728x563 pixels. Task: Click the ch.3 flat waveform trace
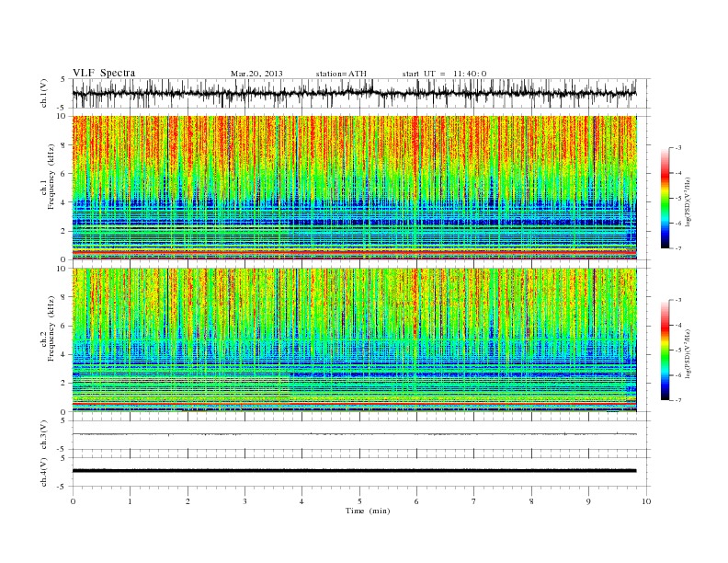(354, 434)
